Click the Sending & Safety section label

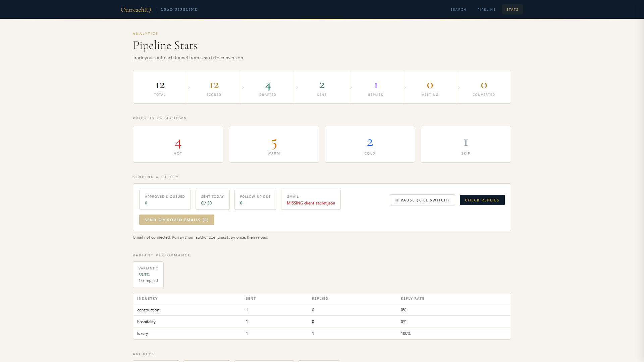[156, 177]
